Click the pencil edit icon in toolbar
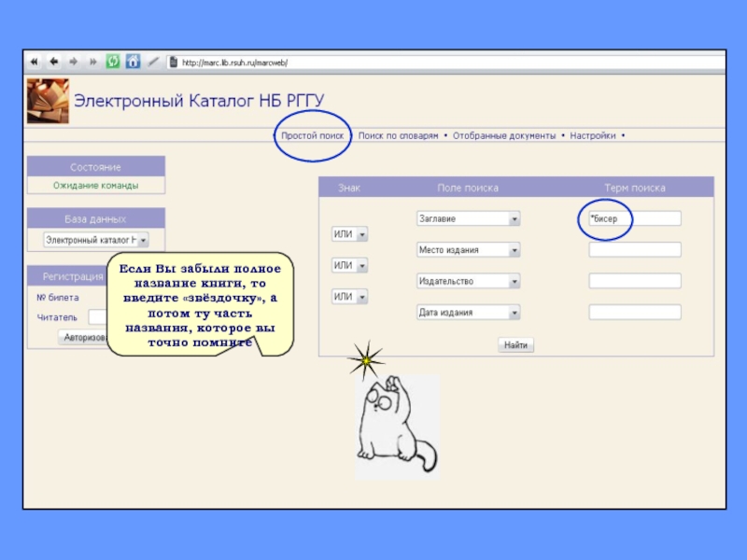Viewport: 747px width, 560px height. click(x=153, y=62)
